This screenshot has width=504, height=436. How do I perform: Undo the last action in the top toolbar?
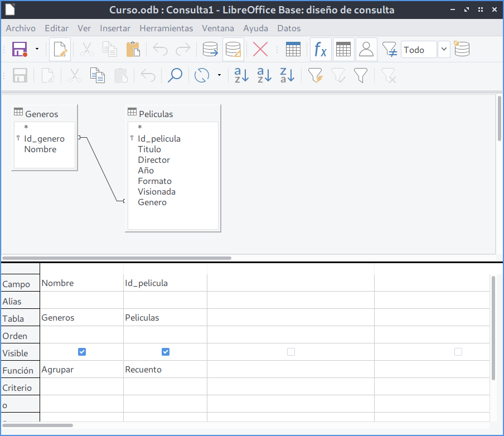[160, 50]
